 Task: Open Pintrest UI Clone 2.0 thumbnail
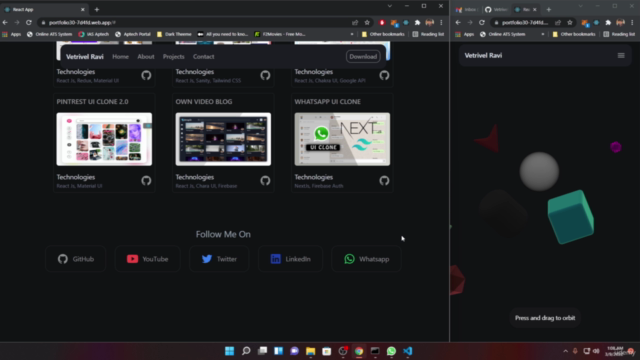pos(104,139)
